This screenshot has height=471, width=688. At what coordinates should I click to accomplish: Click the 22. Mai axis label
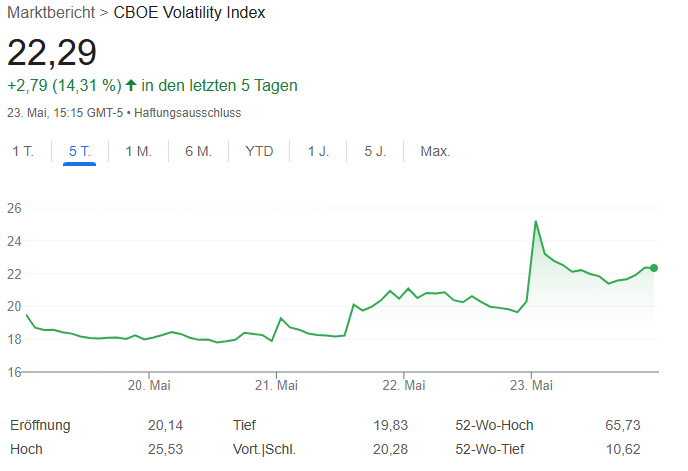pyautogui.click(x=403, y=385)
